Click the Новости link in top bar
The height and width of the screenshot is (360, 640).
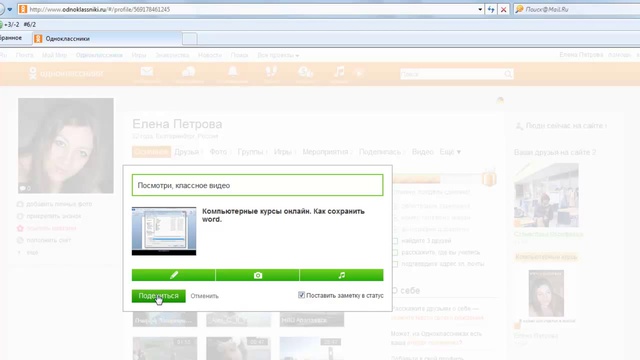210,55
